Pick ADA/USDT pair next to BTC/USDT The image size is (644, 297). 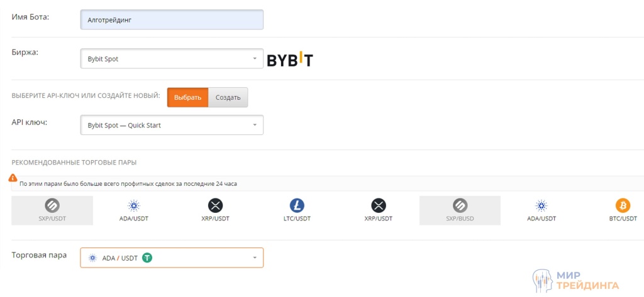pos(541,219)
